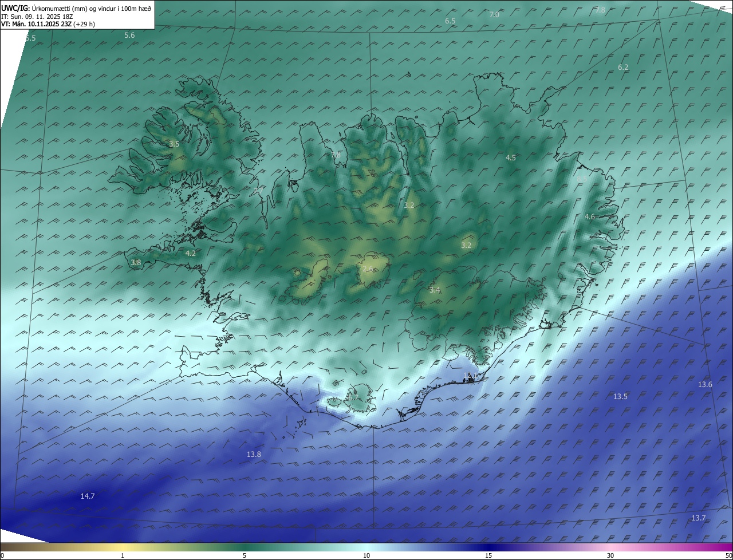This screenshot has width=733, height=560.
Task: Click the 1 tick label on the color scale
Action: click(123, 555)
